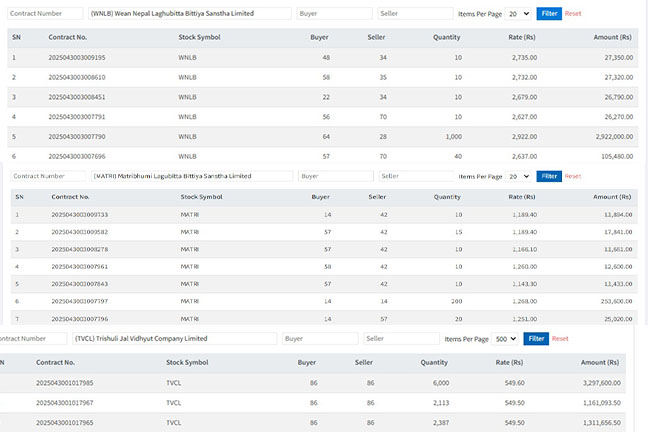Click Reset link in the MATRI panel
The image size is (648, 432).
coord(573,176)
